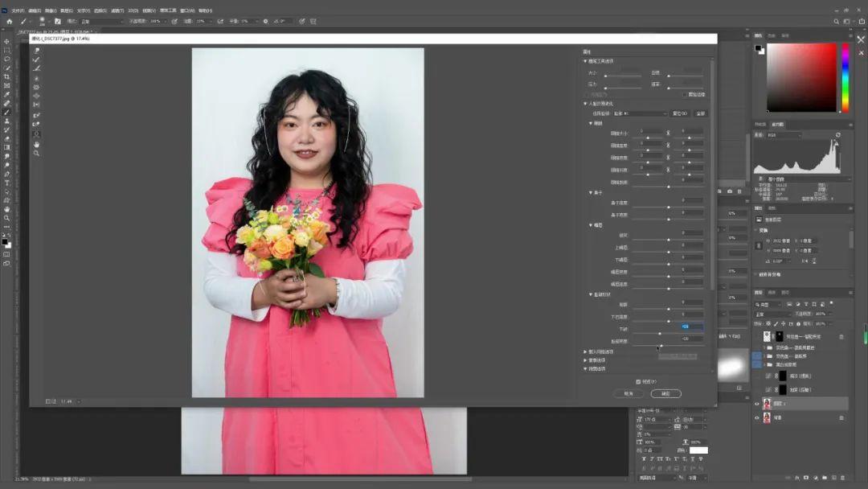Select the Forward Warp tool in Liquify
This screenshot has width=868, height=489.
(37, 50)
